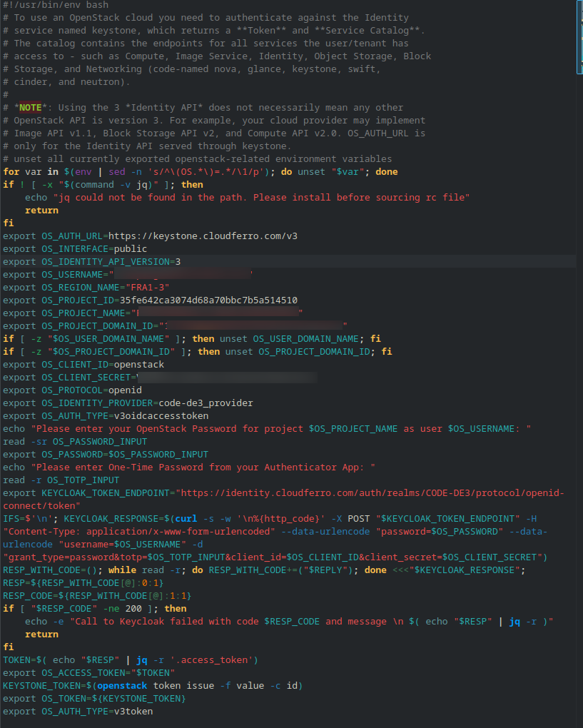Click the 'export OS_TOKEN=${KEYSTONE_TOKEN}' line
This screenshot has width=583, height=728.
click(94, 698)
